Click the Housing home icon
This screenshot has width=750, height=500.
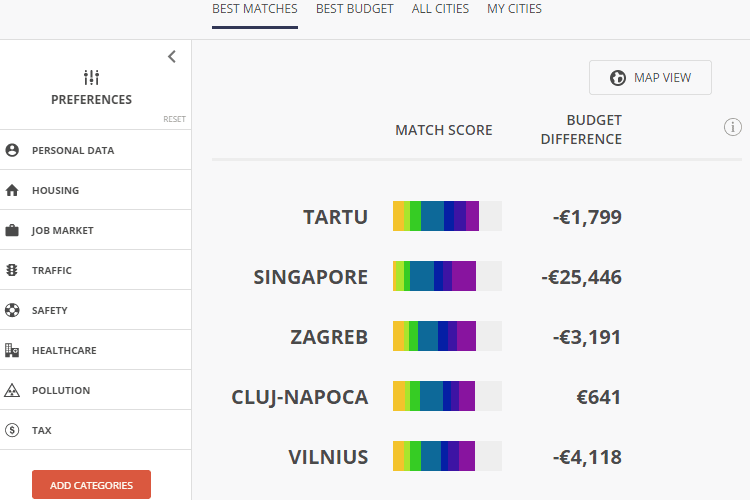click(12, 190)
